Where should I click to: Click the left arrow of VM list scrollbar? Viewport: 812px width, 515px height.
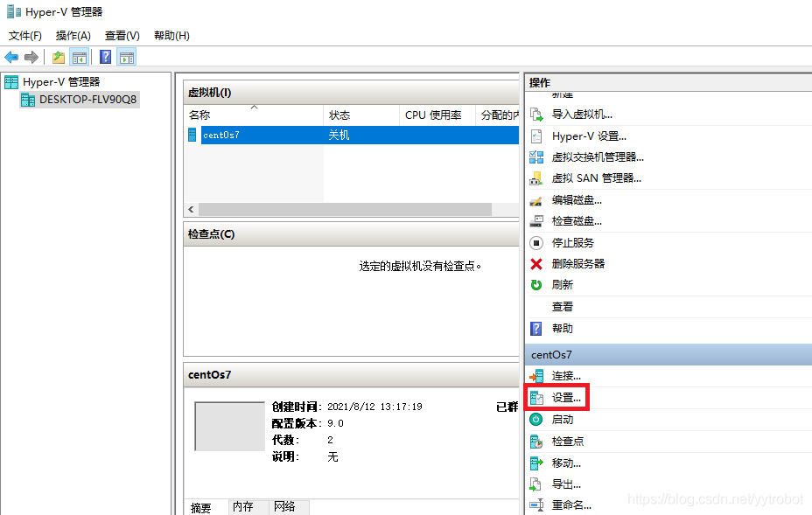[191, 209]
